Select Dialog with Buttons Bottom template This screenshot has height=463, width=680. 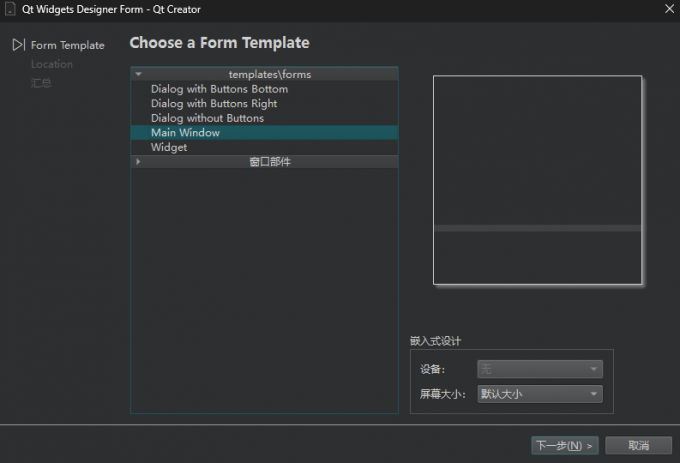[x=219, y=89]
